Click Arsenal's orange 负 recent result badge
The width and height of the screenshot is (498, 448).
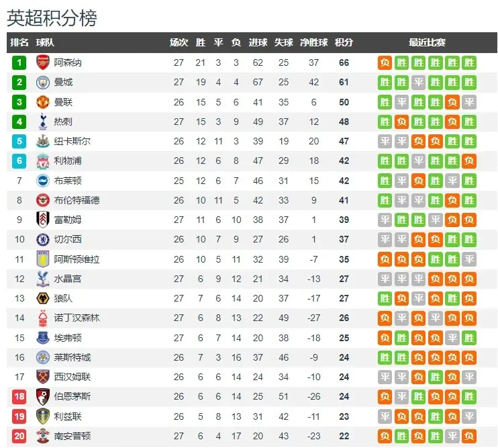click(x=385, y=62)
